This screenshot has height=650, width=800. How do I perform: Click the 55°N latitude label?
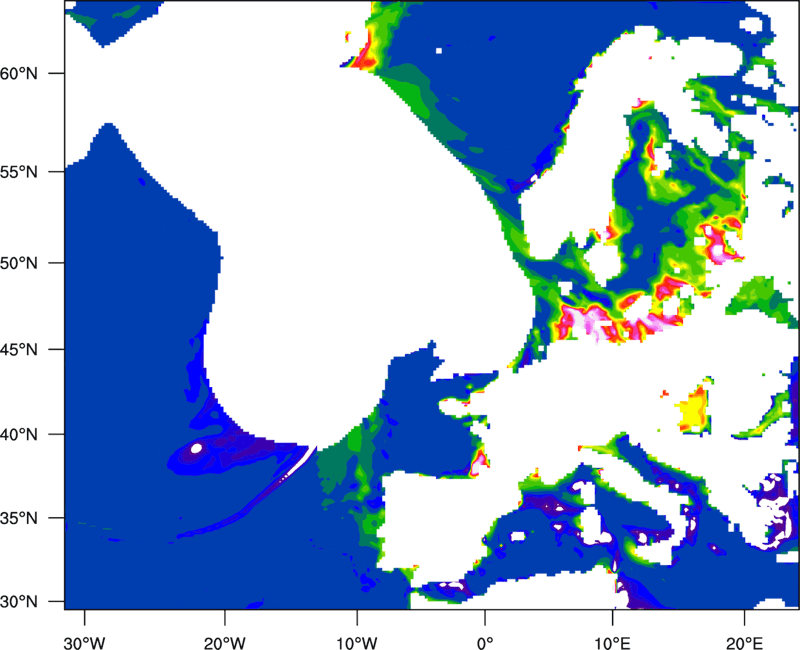pyautogui.click(x=19, y=172)
